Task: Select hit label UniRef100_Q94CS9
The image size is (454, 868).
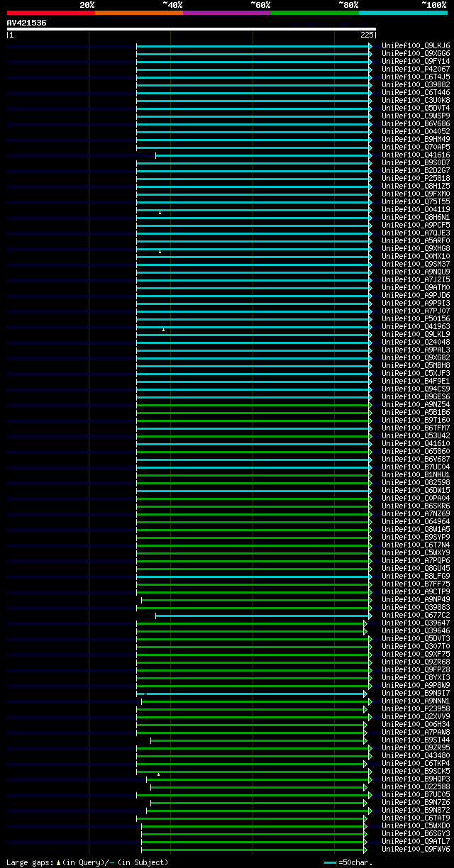Action: tap(416, 389)
